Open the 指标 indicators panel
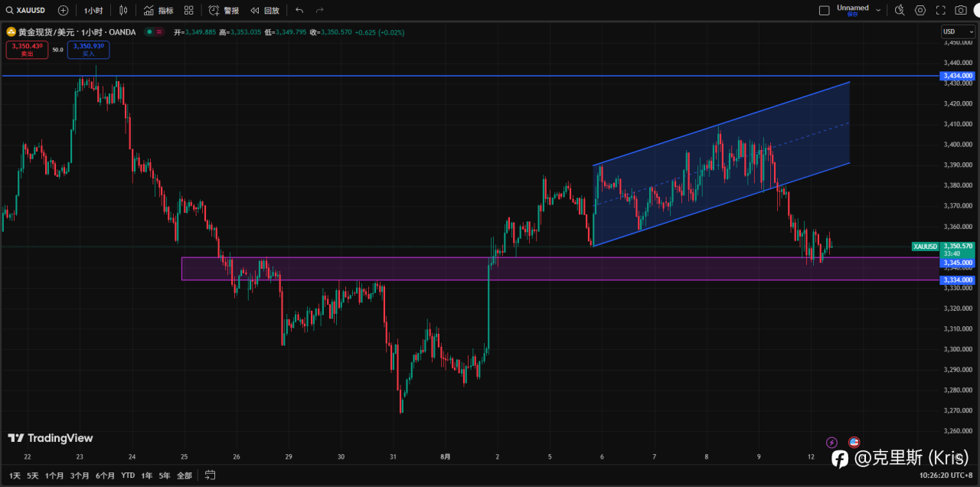This screenshot has width=980, height=487. coord(158,10)
